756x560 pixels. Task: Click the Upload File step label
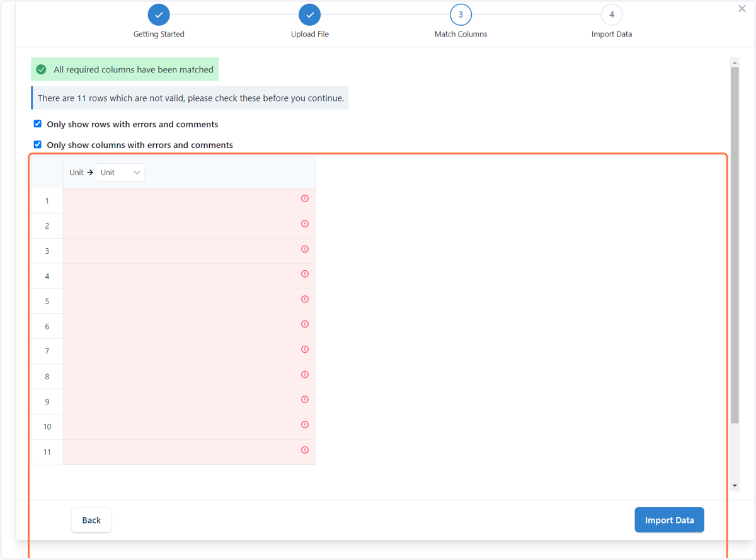click(310, 34)
